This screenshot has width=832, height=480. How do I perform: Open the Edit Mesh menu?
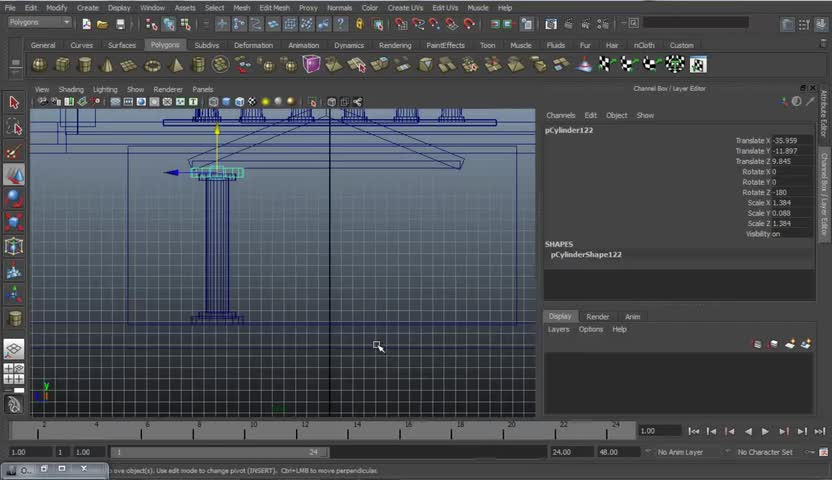274,7
